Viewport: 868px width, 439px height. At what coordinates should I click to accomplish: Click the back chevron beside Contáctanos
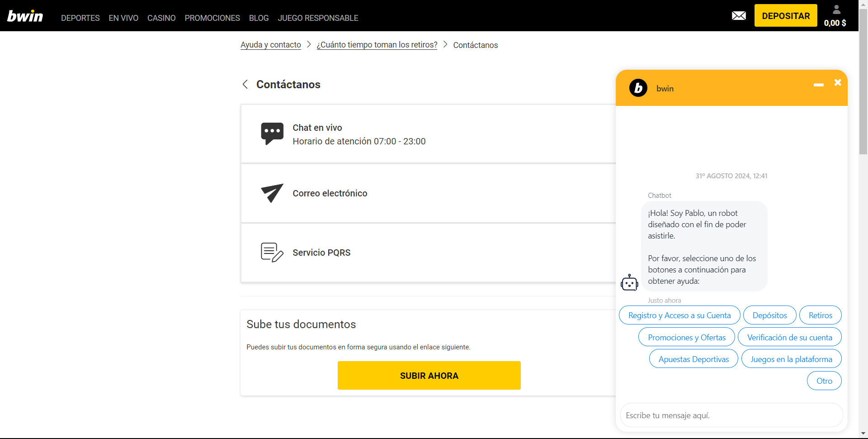coord(245,84)
